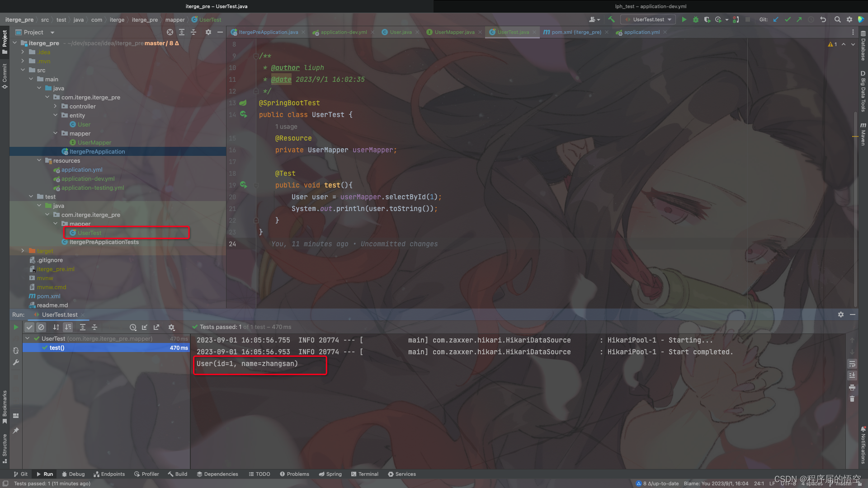Open Search Everywhere magnifier icon
868x488 pixels.
pyautogui.click(x=837, y=19)
